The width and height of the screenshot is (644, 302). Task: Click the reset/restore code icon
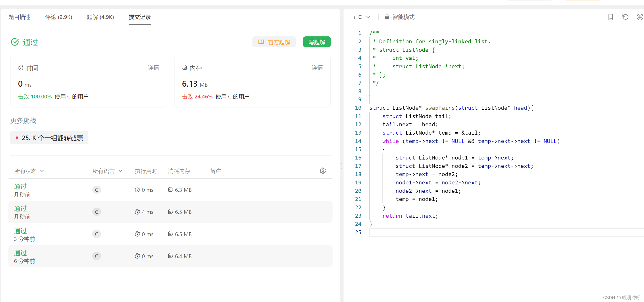coord(624,17)
